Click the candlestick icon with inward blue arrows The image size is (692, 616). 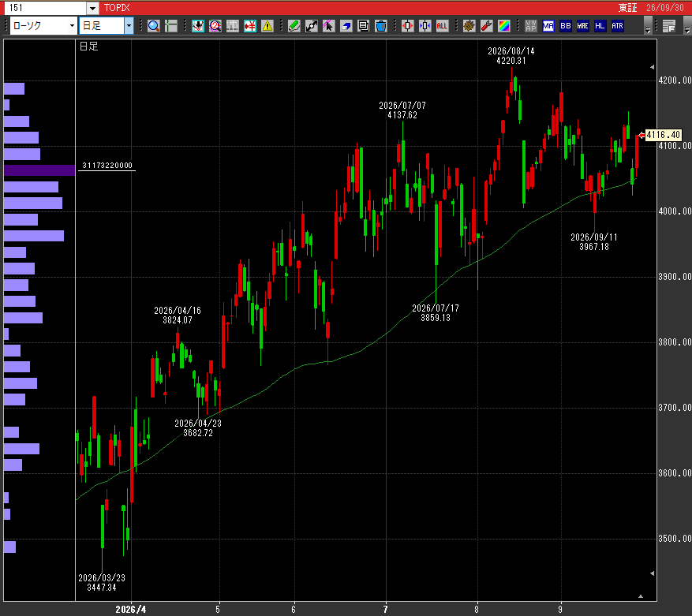click(425, 26)
